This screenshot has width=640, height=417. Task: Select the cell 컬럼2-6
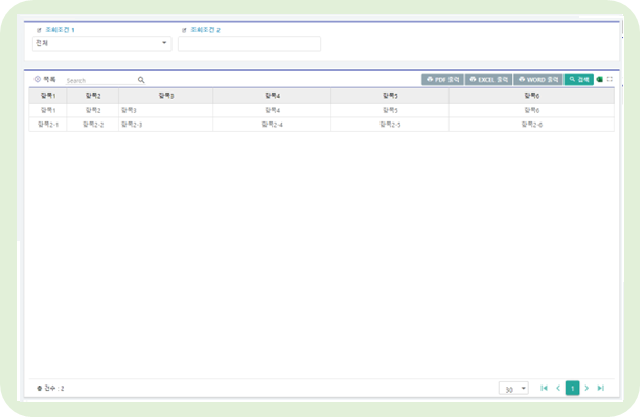531,124
